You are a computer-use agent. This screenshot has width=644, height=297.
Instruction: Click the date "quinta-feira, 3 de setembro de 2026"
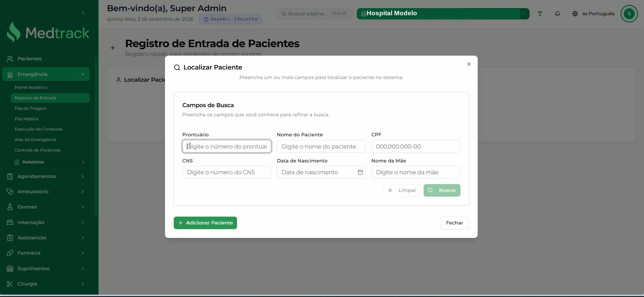coord(150,19)
